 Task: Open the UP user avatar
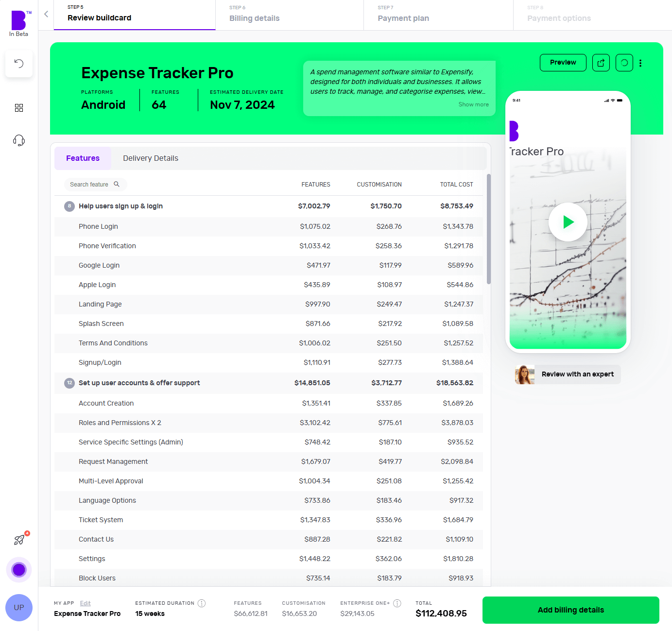pyautogui.click(x=19, y=608)
